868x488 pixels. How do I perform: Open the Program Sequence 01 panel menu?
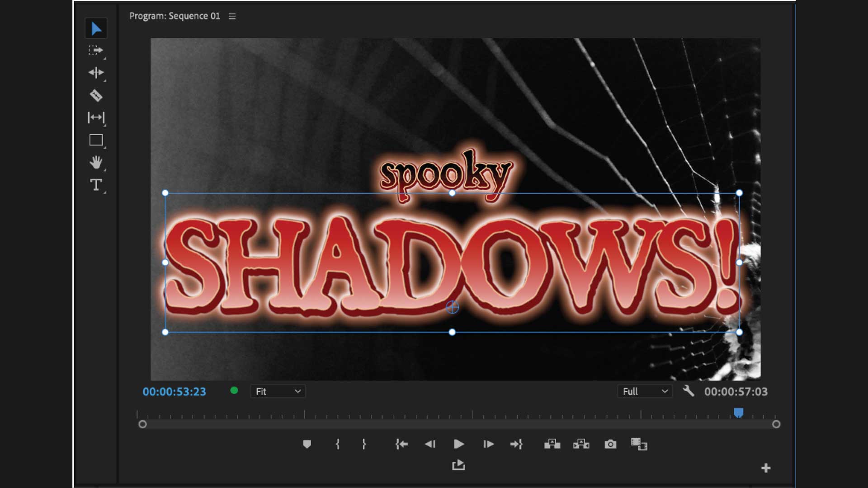(x=232, y=16)
